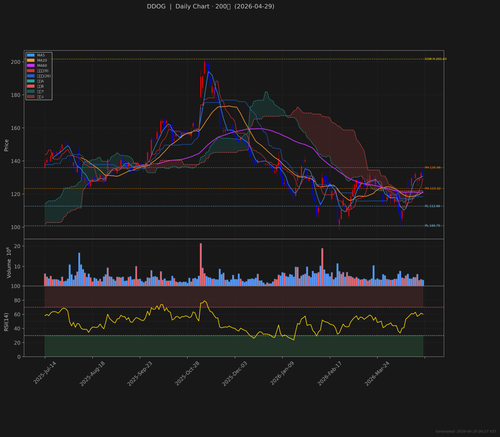The width and height of the screenshot is (500, 437).
Task: Select the orange MA20 legend swatch
Action: click(x=31, y=60)
